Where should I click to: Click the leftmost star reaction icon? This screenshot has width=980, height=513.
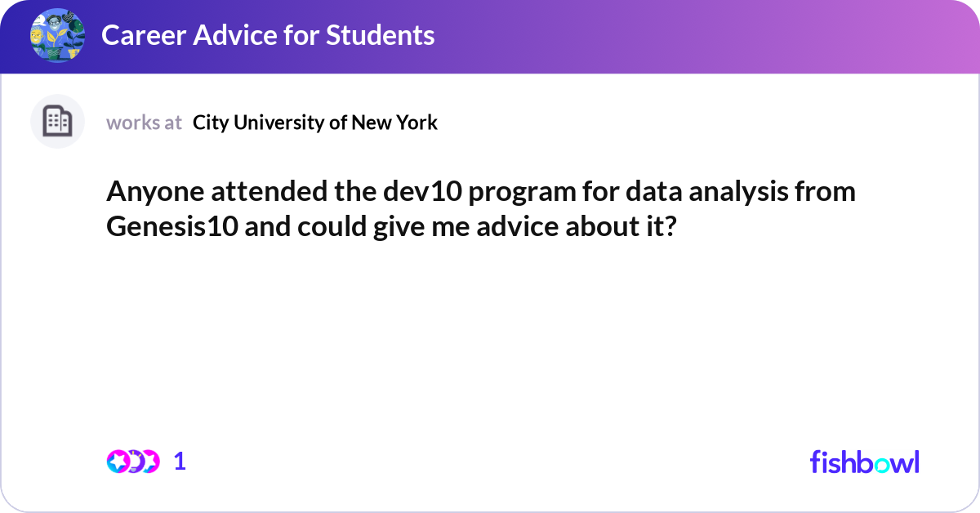pyautogui.click(x=118, y=462)
